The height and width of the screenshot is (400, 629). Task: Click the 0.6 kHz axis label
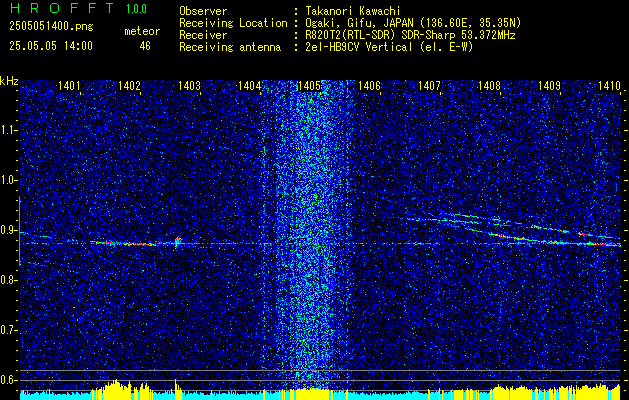pyautogui.click(x=8, y=380)
